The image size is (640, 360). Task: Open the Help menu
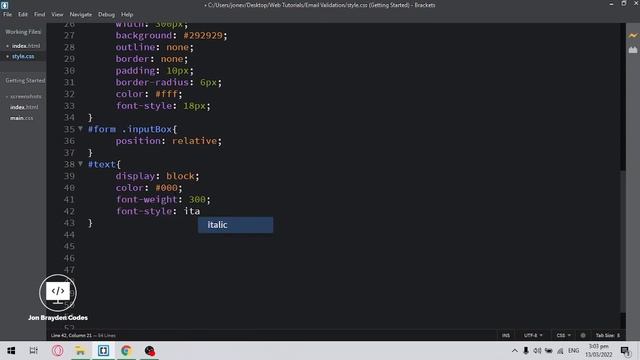(127, 14)
